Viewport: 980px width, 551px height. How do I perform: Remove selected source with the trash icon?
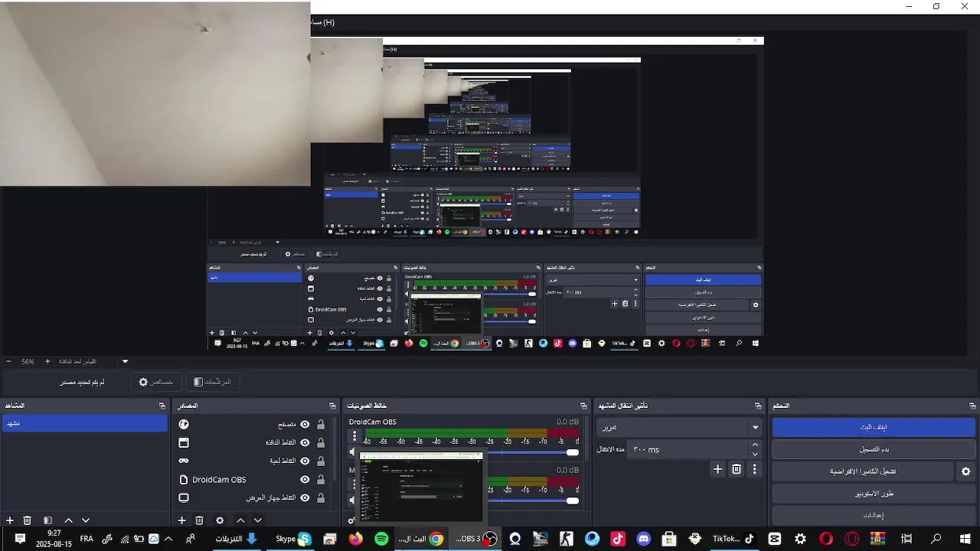[199, 520]
